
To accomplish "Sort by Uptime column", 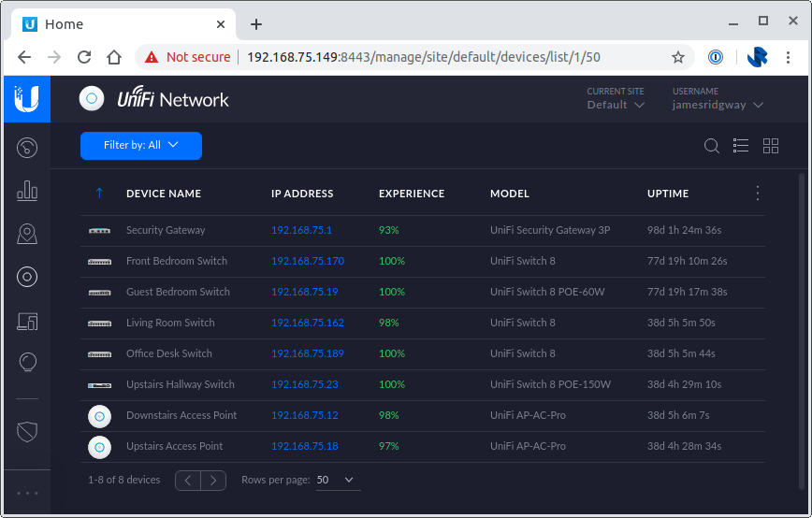I will click(668, 194).
